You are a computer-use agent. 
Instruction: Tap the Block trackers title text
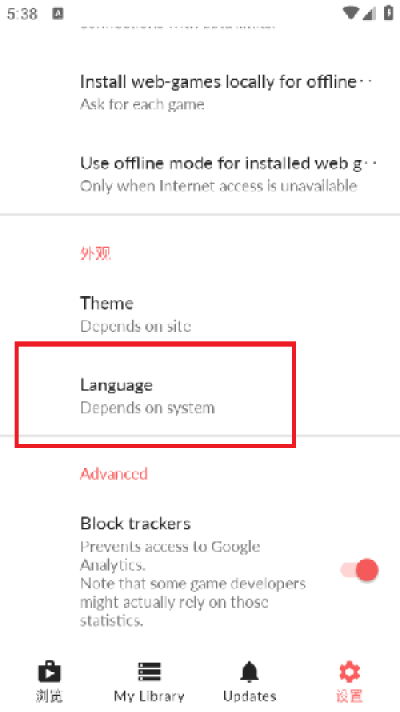(135, 524)
